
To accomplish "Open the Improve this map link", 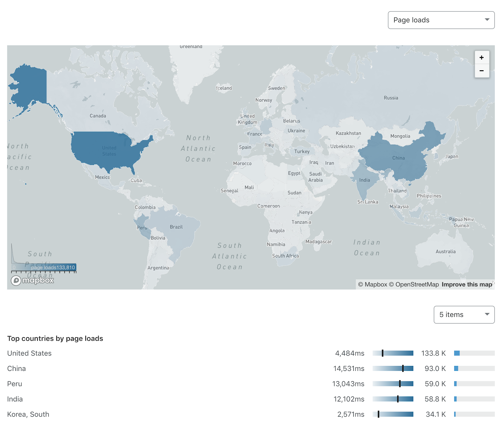I will (x=467, y=284).
